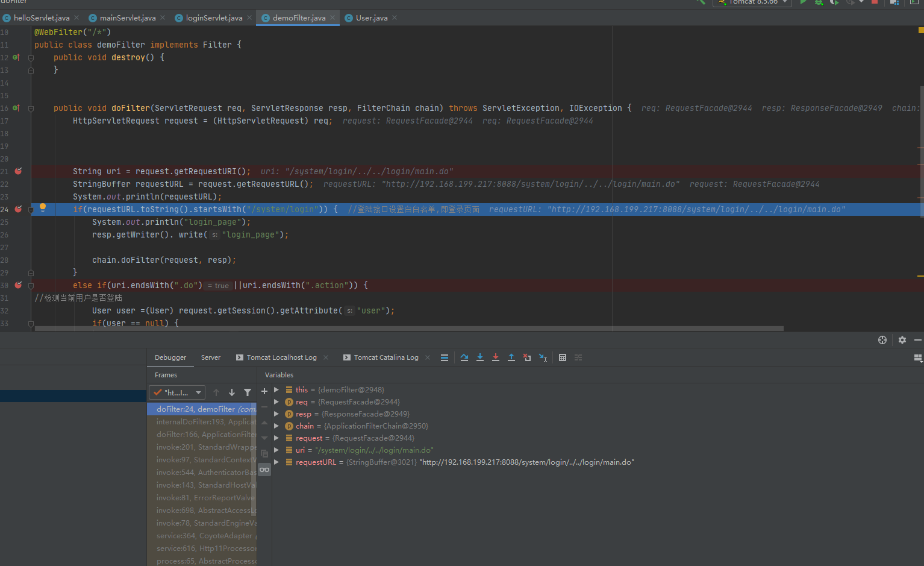This screenshot has height=566, width=924.
Task: Click the Run to Cursor icon
Action: click(x=543, y=357)
